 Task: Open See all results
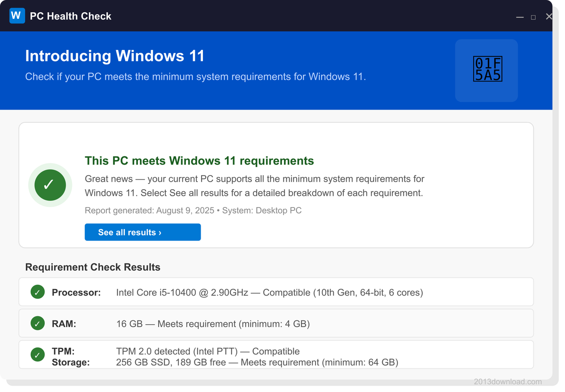[x=143, y=232]
